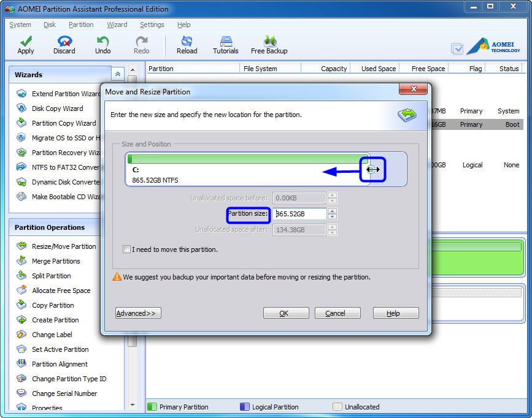The height and width of the screenshot is (418, 532).
Task: Open the Wizard menu
Action: point(117,25)
